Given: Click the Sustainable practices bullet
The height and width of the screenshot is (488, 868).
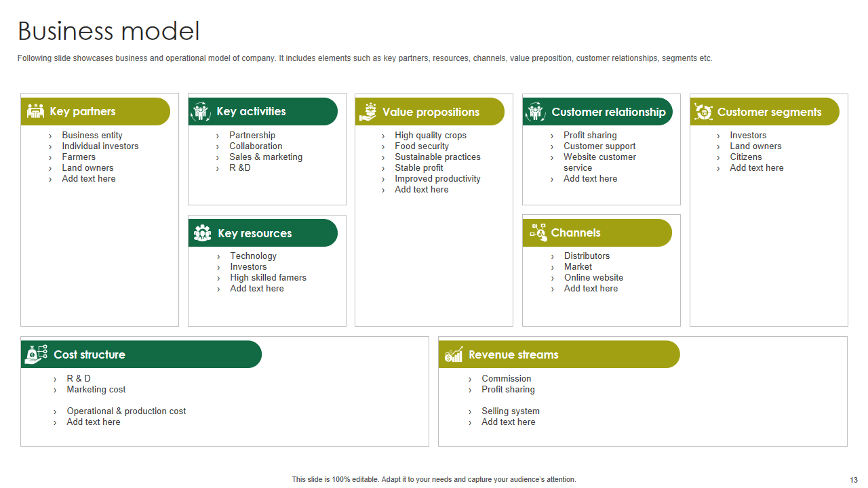Looking at the screenshot, I should tap(437, 157).
